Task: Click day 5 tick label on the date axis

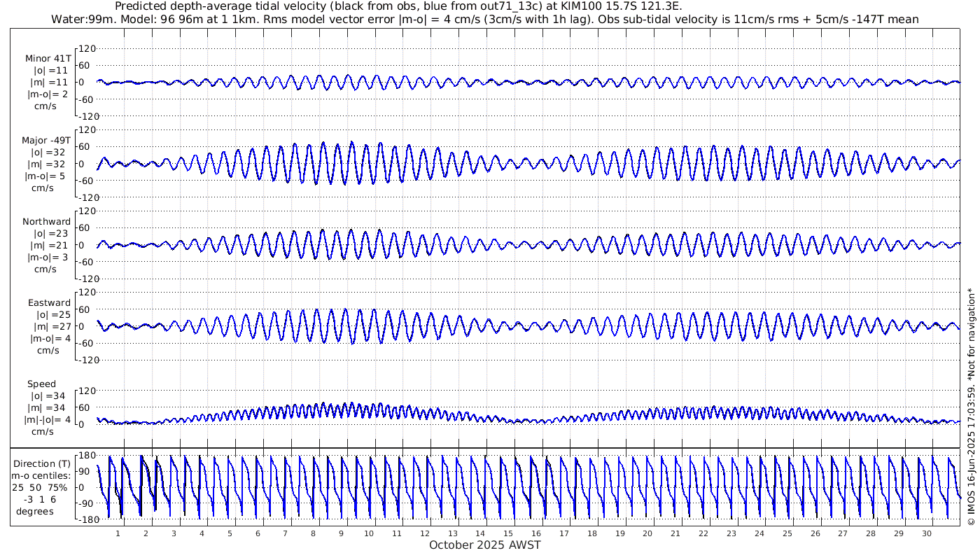Action: coord(229,533)
